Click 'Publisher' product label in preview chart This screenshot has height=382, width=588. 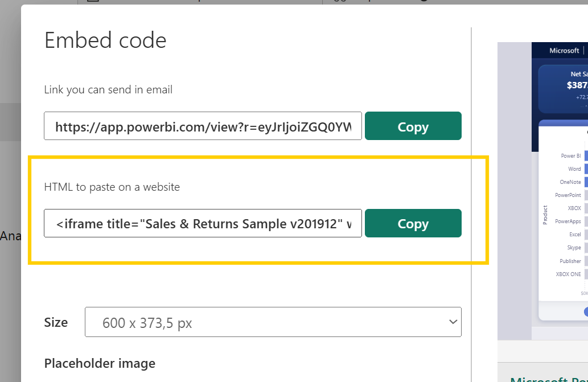coord(570,261)
